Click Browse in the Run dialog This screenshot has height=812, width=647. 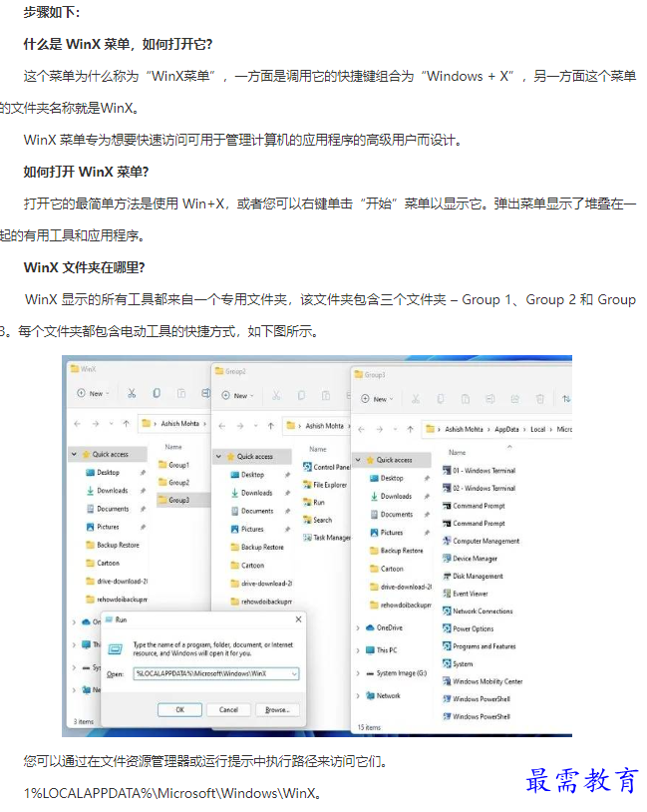click(277, 709)
